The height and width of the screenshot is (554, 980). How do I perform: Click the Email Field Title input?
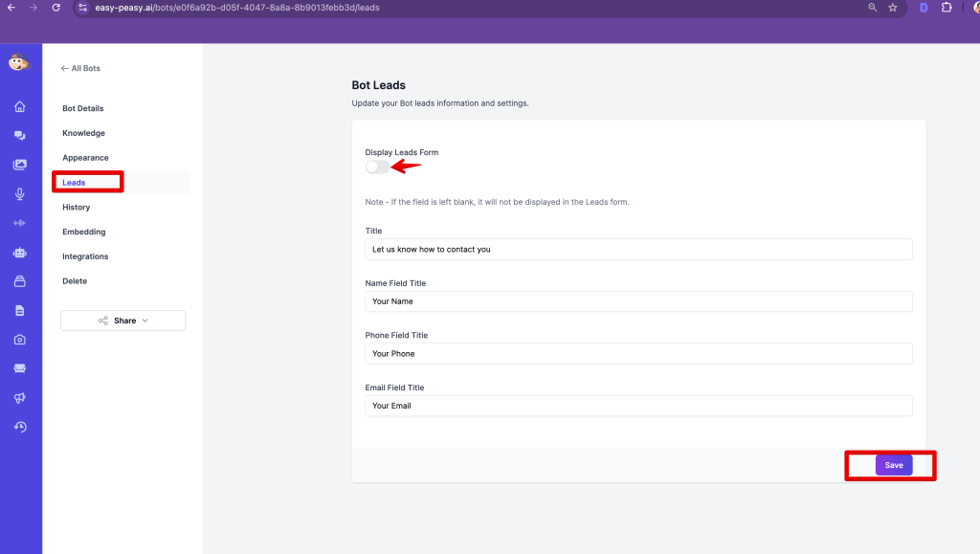(x=638, y=406)
